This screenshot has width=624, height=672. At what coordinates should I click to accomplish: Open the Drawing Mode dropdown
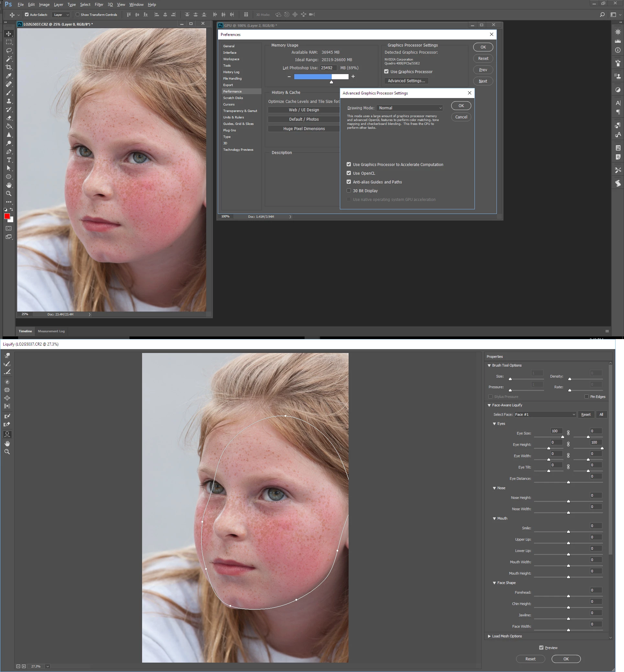tap(409, 108)
